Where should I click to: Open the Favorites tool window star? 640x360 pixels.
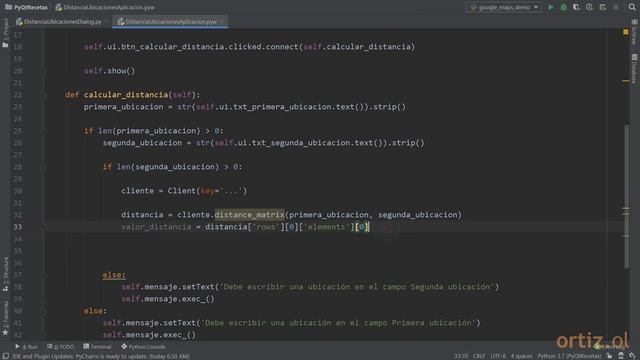click(5, 318)
